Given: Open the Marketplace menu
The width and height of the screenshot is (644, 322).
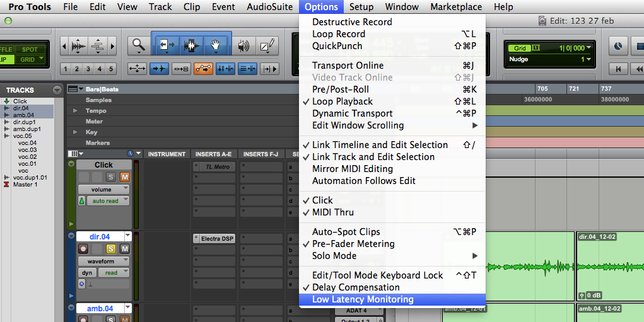Looking at the screenshot, I should [456, 7].
